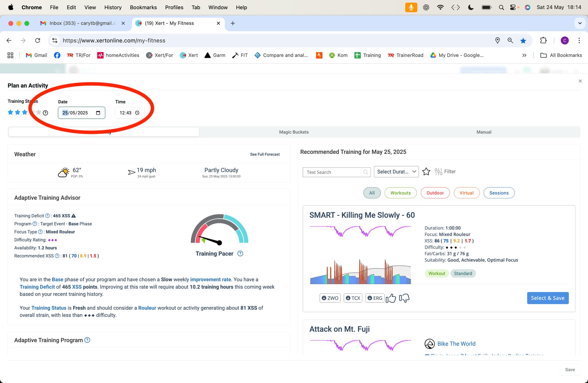Show Focus Type help icon

[40, 232]
